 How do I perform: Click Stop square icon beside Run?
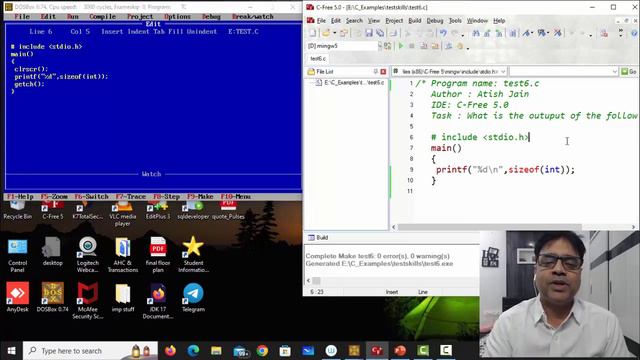pos(412,46)
